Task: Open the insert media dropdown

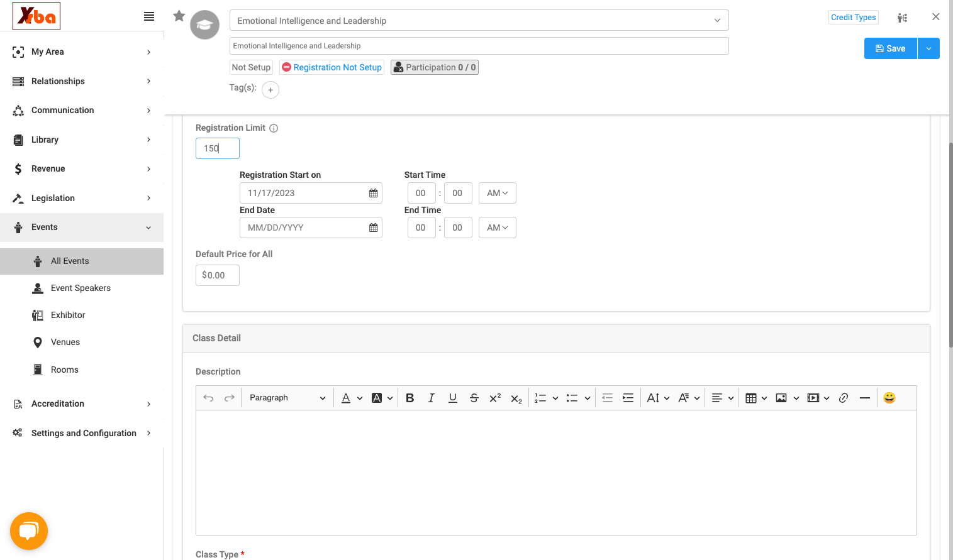Action: click(818, 398)
